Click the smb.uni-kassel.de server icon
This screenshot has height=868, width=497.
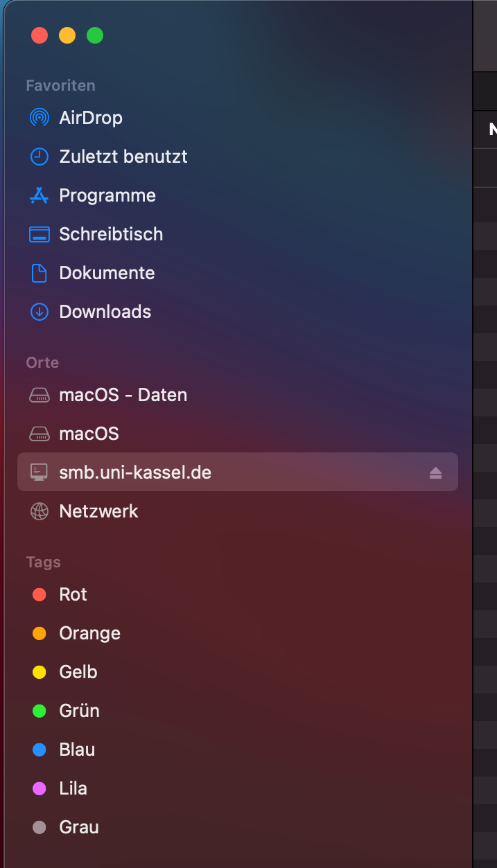tap(40, 472)
